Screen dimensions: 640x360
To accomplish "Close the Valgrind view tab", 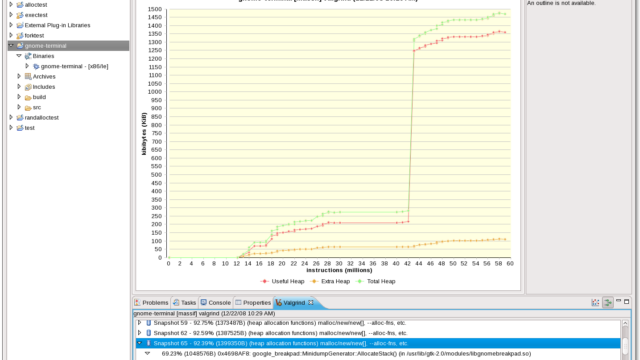I will click(x=311, y=302).
